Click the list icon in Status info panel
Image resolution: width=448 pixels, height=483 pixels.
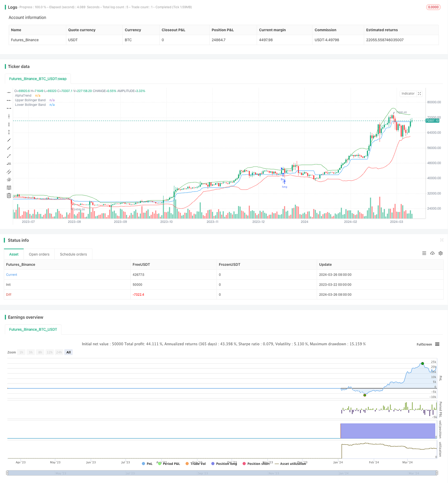point(424,253)
